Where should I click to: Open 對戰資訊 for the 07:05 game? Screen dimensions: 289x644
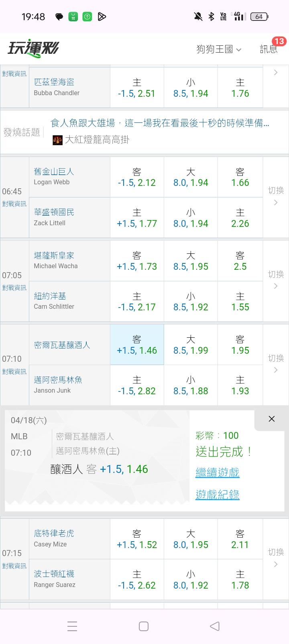pyautogui.click(x=14, y=288)
